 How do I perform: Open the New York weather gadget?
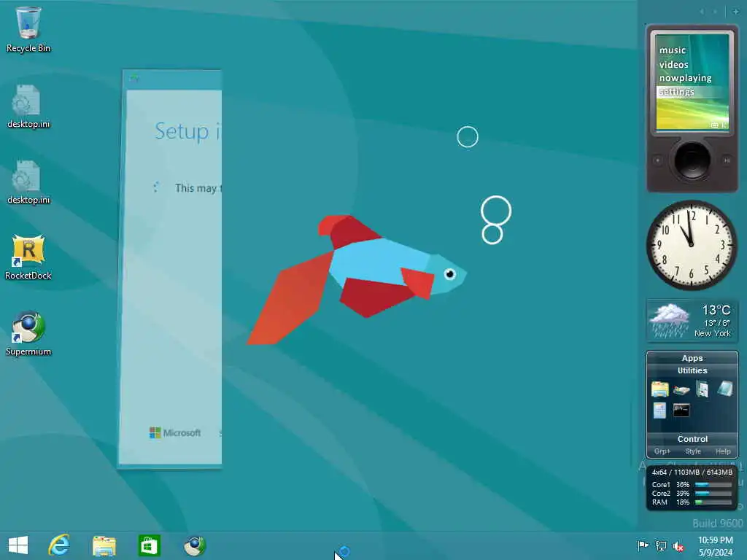coord(692,321)
